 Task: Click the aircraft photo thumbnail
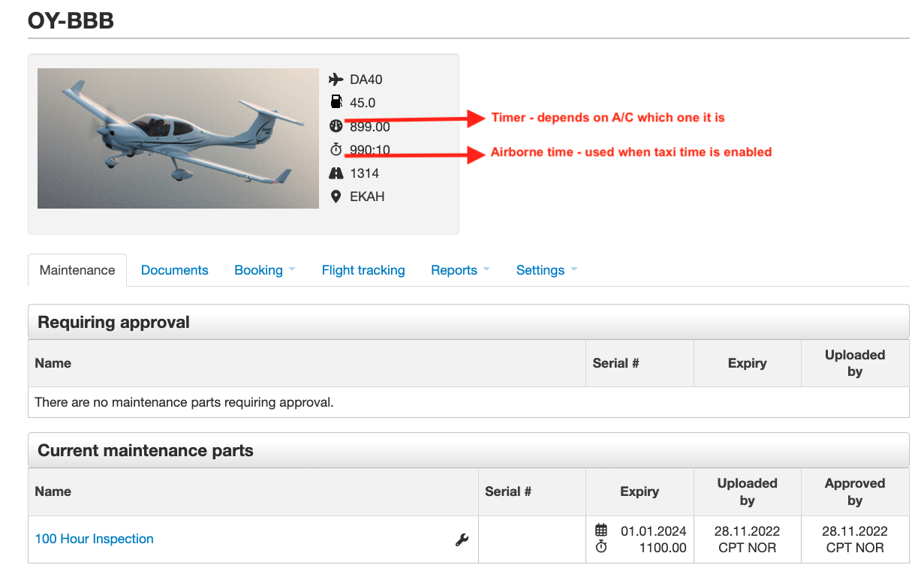click(178, 138)
